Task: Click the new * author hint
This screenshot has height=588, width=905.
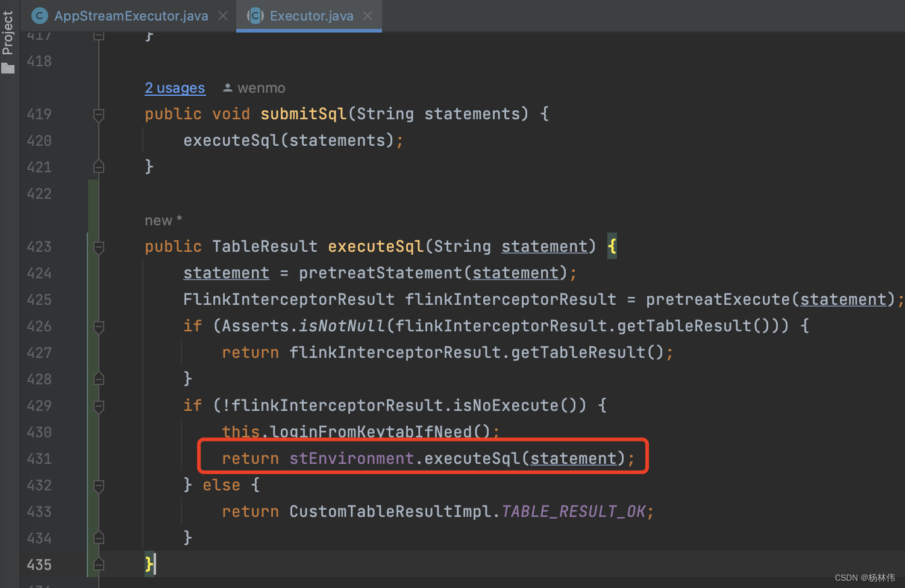Action: pyautogui.click(x=163, y=220)
